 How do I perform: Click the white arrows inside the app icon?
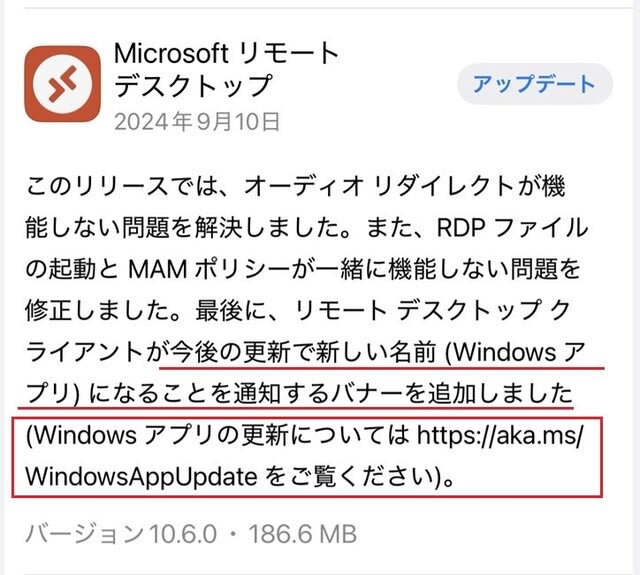coord(62,84)
